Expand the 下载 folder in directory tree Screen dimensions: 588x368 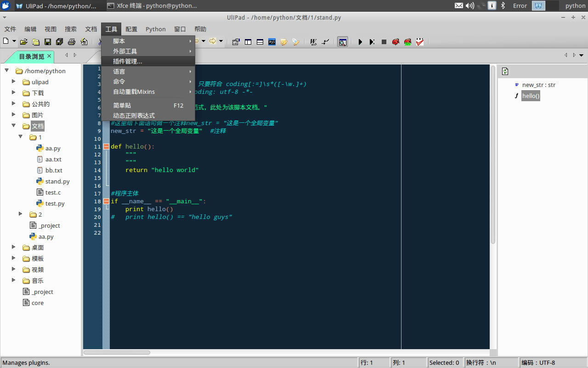[14, 93]
